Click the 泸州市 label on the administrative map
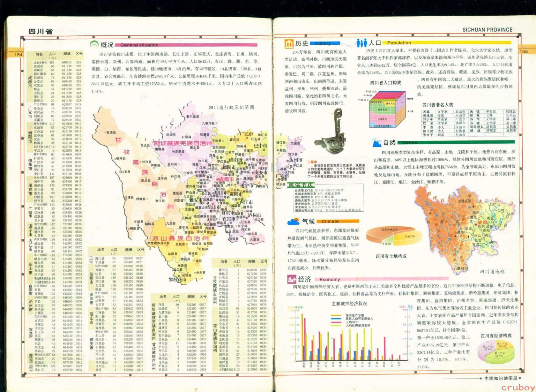 [x=254, y=215]
